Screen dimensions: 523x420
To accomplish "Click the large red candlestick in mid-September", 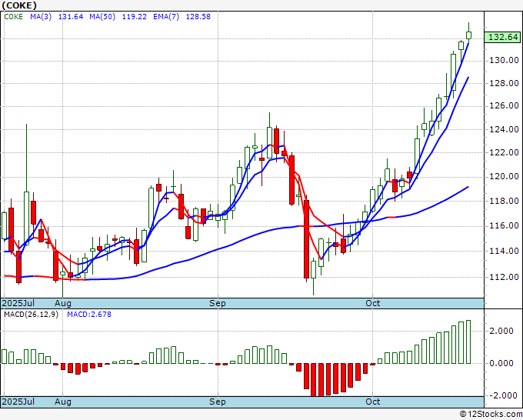I will point(306,239).
